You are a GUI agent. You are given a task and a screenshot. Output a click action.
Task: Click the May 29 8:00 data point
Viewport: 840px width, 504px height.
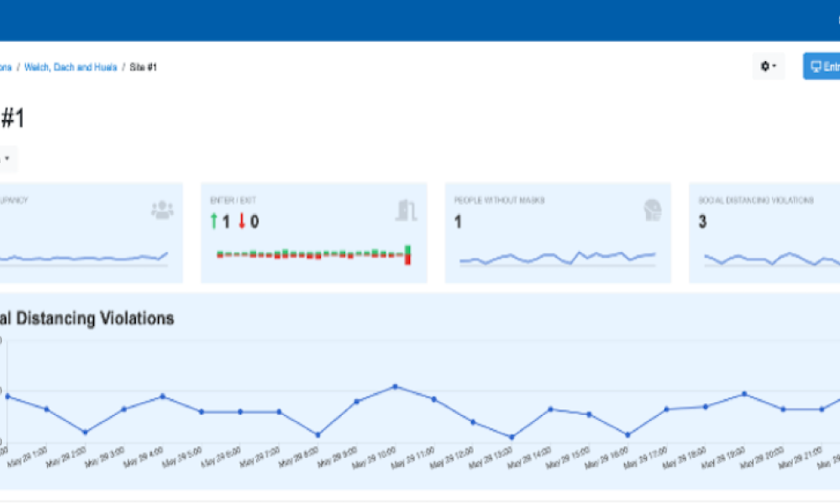pyautogui.click(x=318, y=435)
